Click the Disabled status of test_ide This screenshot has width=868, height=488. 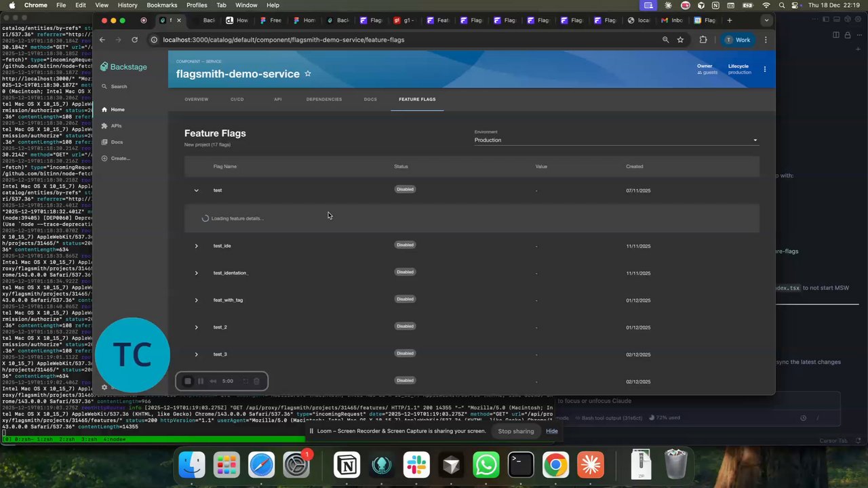tap(405, 245)
